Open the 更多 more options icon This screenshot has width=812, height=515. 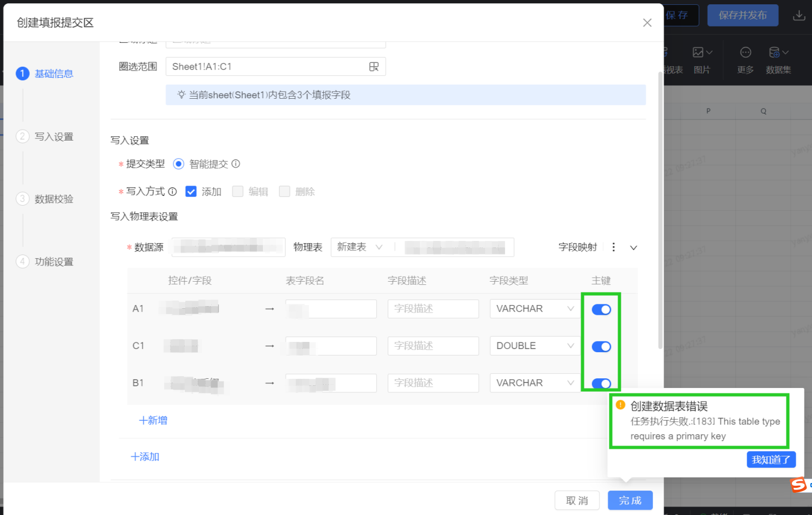[745, 60]
